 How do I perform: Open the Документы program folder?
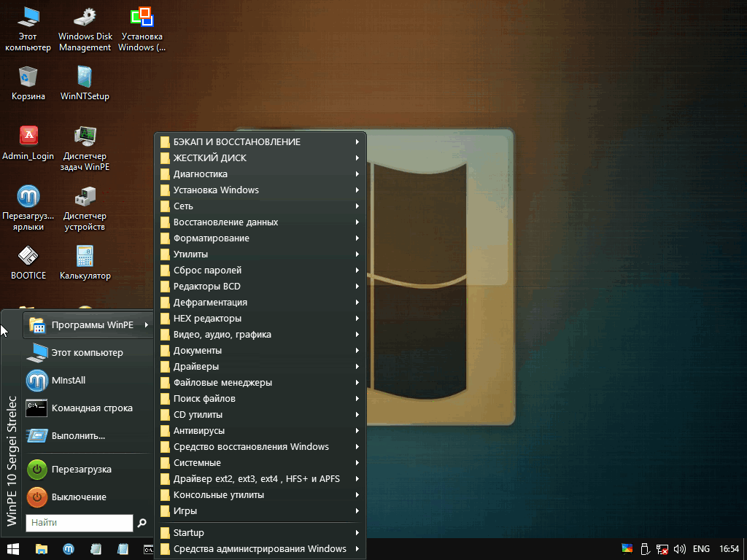point(260,351)
